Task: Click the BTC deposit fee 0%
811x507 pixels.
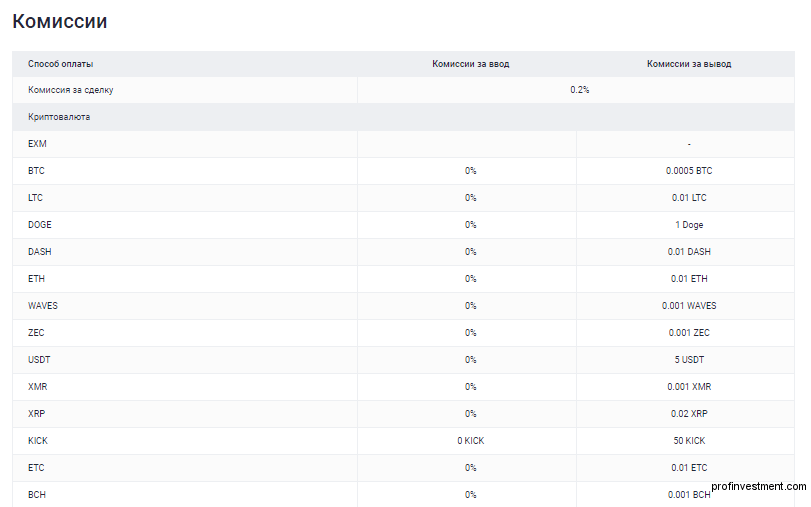Action: (471, 171)
